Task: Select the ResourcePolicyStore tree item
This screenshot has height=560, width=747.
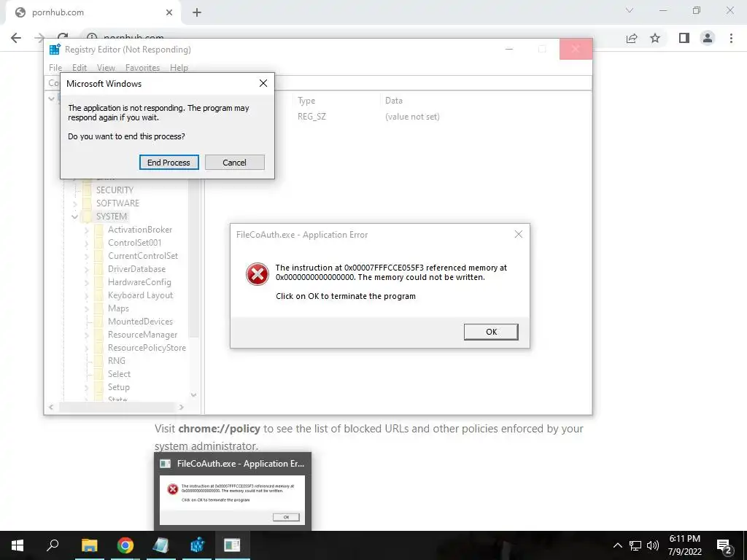Action: pyautogui.click(x=147, y=348)
